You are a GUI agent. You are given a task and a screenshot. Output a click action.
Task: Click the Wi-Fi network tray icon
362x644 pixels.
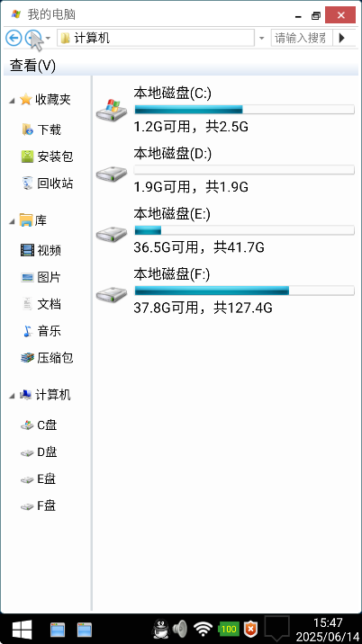[203, 629]
